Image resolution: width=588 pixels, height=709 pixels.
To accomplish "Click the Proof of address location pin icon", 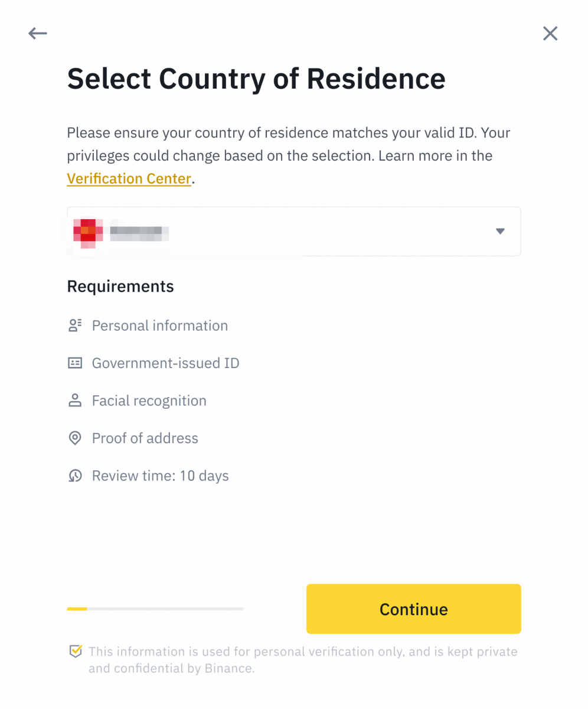I will click(x=74, y=438).
